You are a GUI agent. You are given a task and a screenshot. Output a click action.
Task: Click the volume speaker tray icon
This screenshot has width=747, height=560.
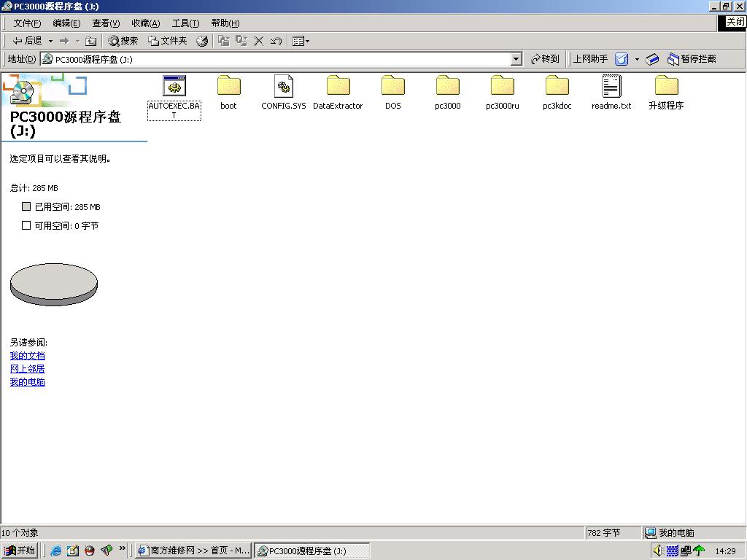pos(659,551)
